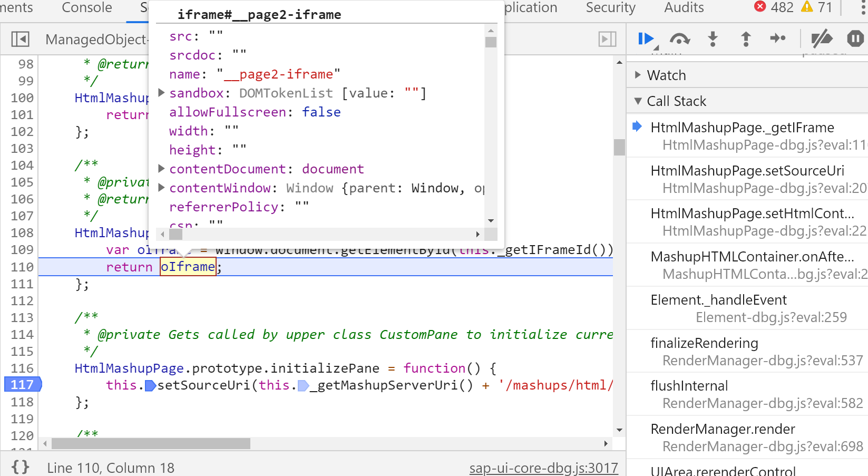Click the Line 110, Column 18 status

pyautogui.click(x=110, y=468)
